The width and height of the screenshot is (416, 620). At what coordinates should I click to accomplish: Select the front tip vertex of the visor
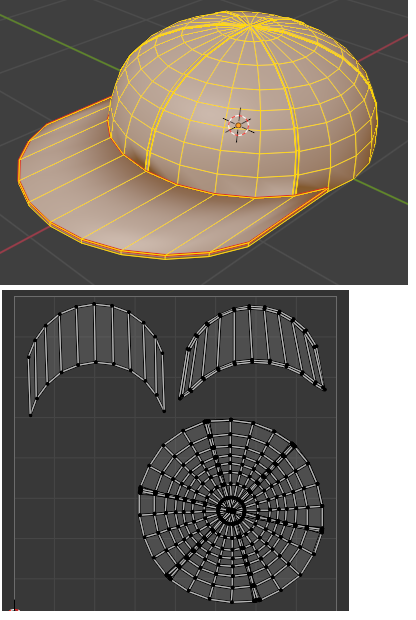[x=165, y=257]
